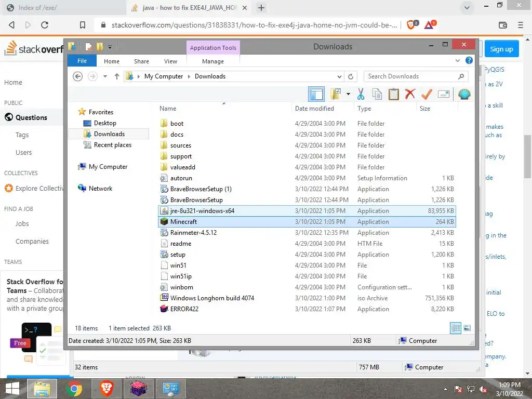Screen dimensions: 532x399
Task: Open Recent places in navigation pane
Action: 112,144
